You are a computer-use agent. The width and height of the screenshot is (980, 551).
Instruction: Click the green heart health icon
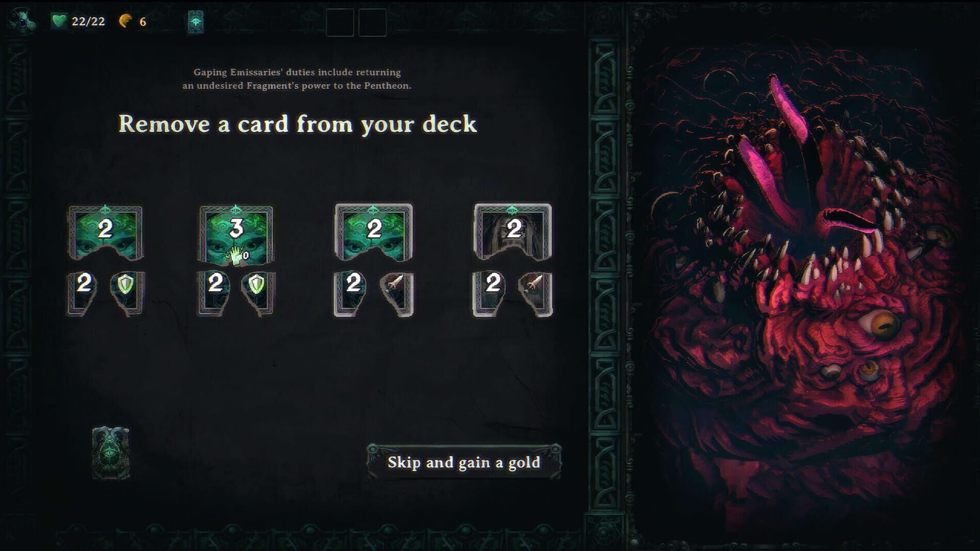(59, 21)
